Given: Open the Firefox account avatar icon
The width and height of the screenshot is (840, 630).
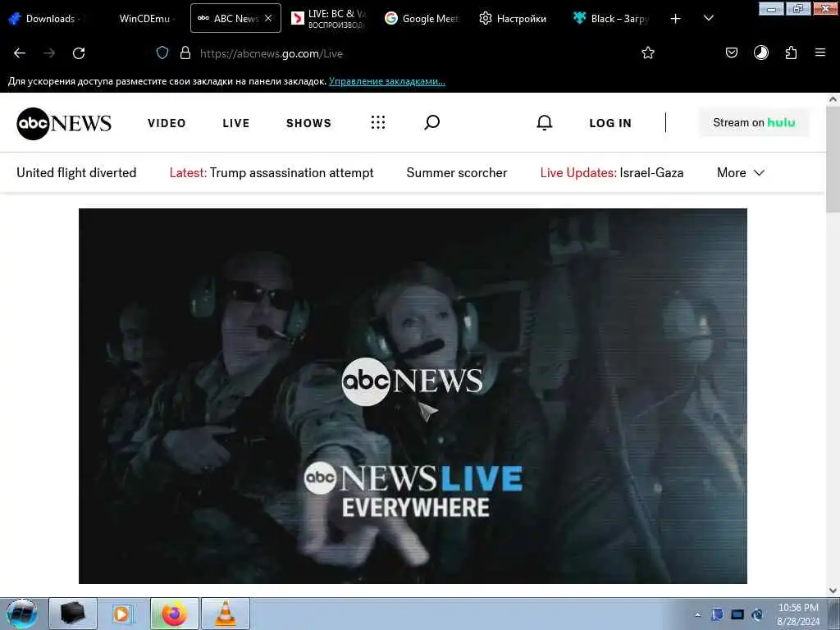Looking at the screenshot, I should (761, 52).
